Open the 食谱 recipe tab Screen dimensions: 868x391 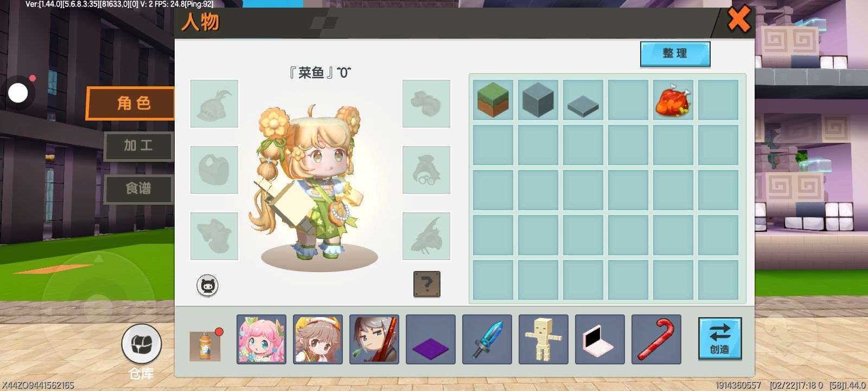[138, 188]
